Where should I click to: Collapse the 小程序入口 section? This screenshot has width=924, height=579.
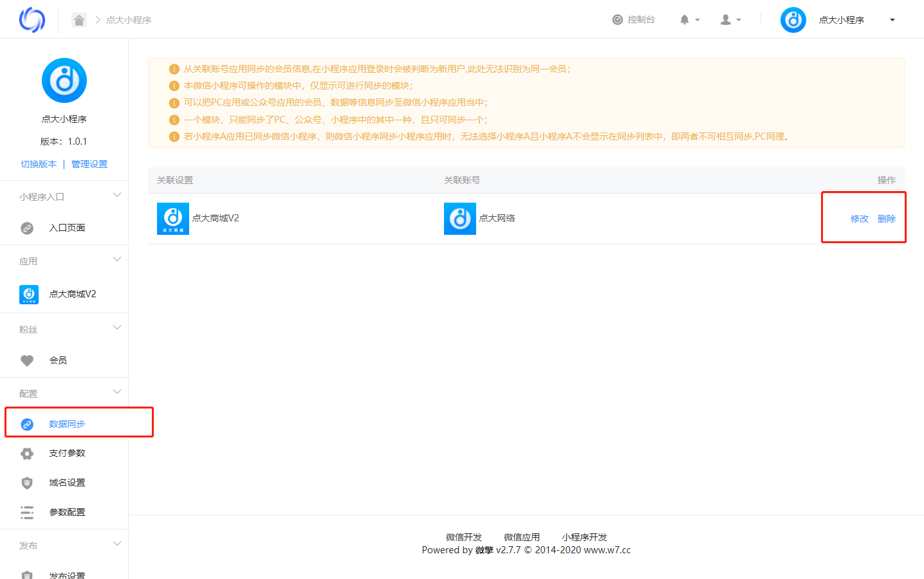(x=117, y=195)
